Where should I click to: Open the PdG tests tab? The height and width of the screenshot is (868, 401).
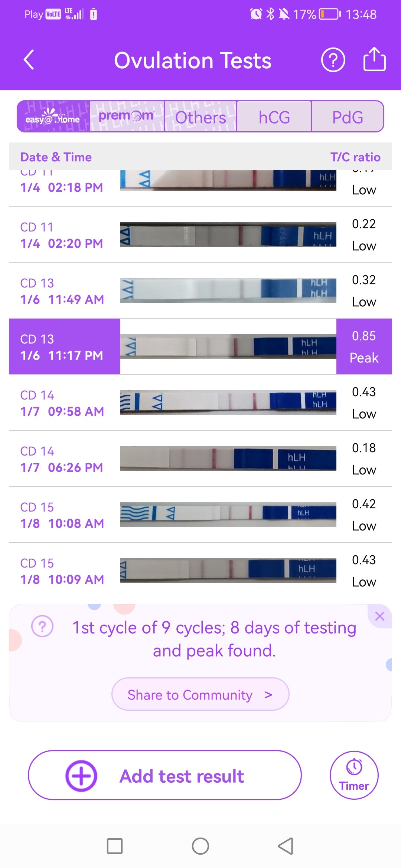348,117
